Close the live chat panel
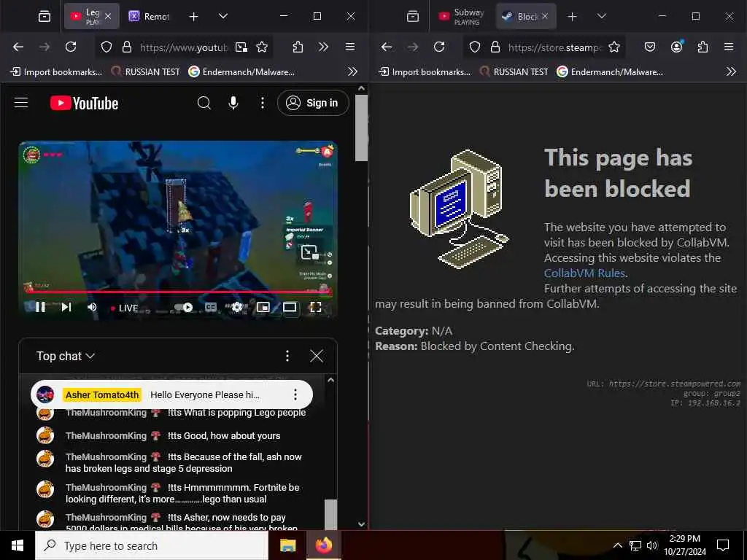This screenshot has width=747, height=560. [317, 356]
